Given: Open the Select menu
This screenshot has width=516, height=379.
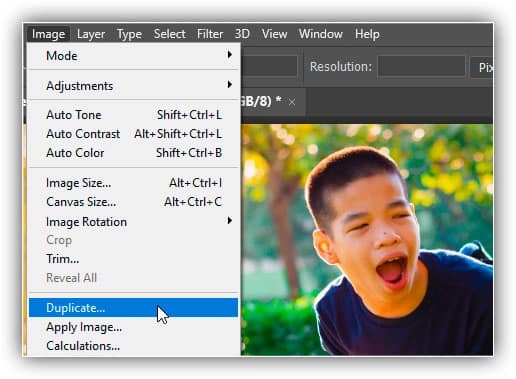Looking at the screenshot, I should [x=169, y=34].
